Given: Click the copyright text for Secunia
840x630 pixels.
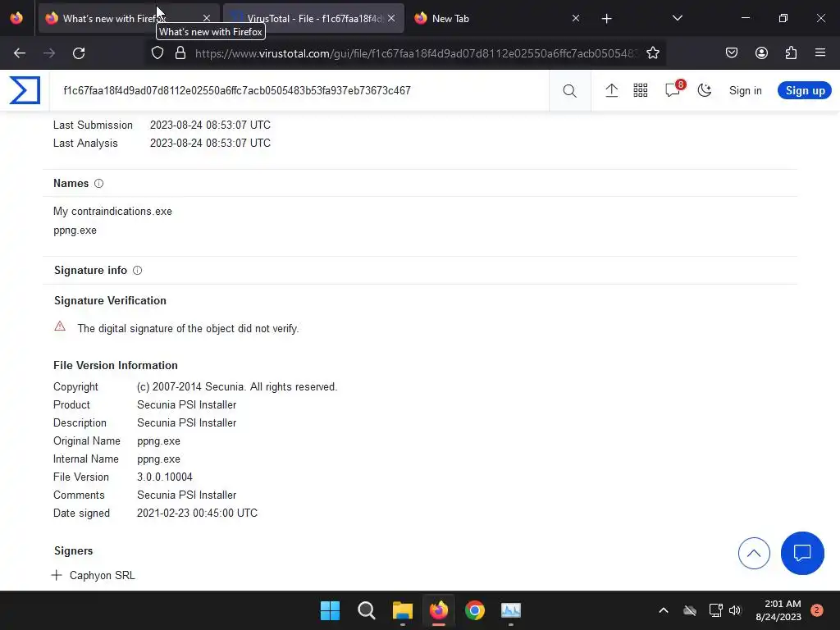Looking at the screenshot, I should (237, 387).
